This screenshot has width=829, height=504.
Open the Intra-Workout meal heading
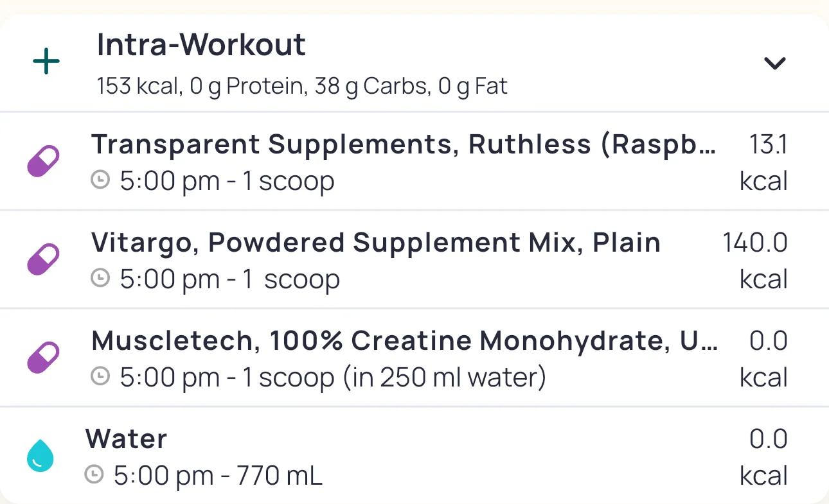point(201,45)
